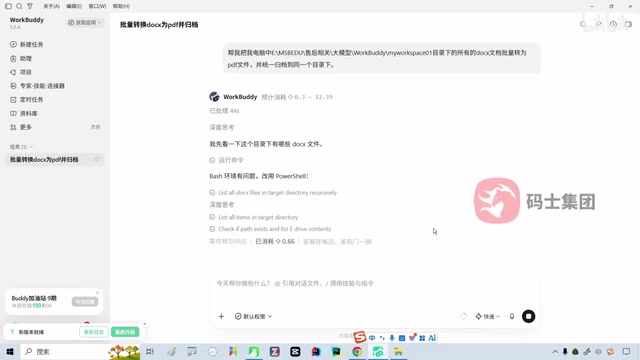640x360 pixels.
Task: Open the 窗口(W) menu
Action: (x=97, y=6)
